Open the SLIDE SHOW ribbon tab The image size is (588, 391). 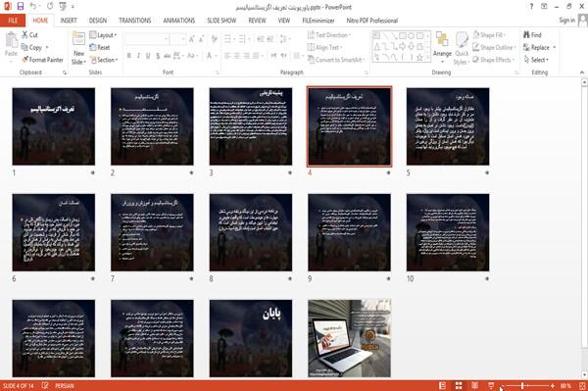click(x=221, y=21)
